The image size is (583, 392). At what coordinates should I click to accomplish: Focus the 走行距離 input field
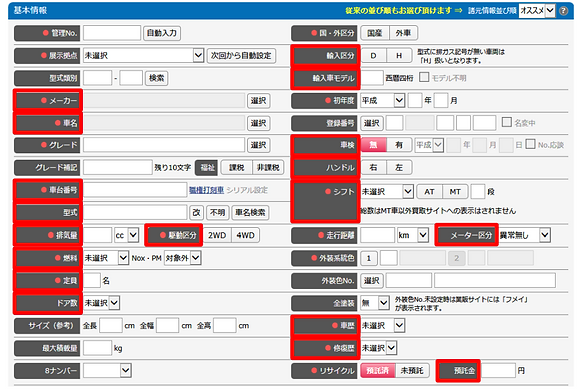coord(377,235)
